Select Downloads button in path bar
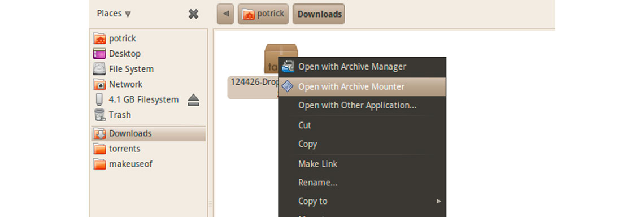This screenshot has width=644, height=217. click(319, 14)
